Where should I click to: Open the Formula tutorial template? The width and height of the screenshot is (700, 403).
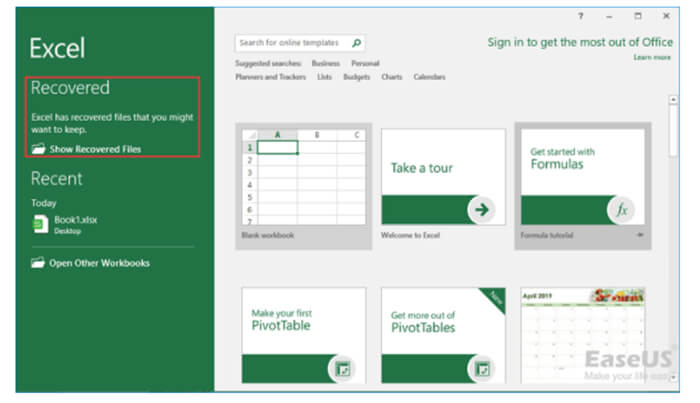(x=583, y=186)
